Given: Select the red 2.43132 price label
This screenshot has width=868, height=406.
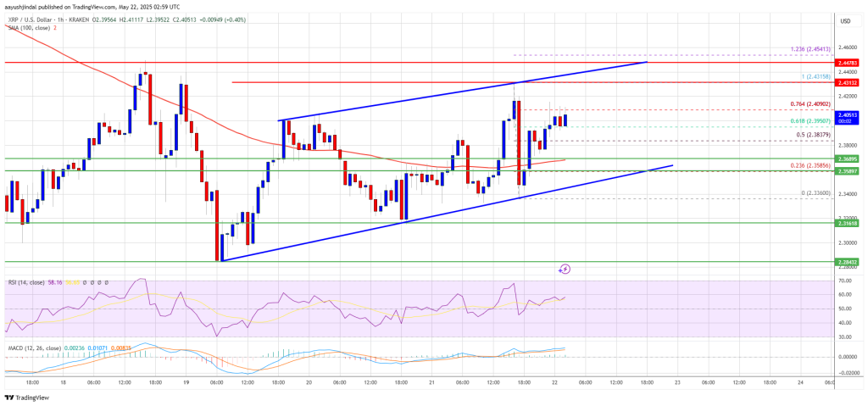Looking at the screenshot, I should [846, 82].
